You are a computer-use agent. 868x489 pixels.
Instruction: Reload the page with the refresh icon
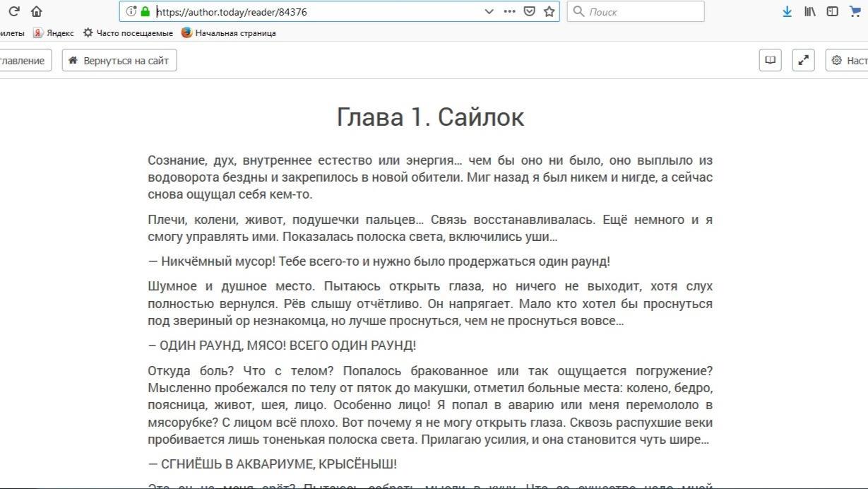pos(13,11)
